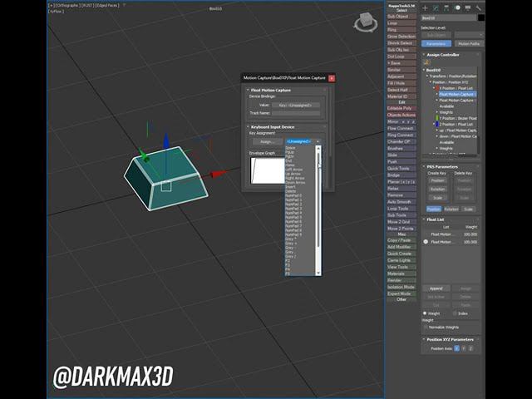Click the ViewCube in the viewport
Viewport: 532px width, 399px height.
pyautogui.click(x=366, y=22)
